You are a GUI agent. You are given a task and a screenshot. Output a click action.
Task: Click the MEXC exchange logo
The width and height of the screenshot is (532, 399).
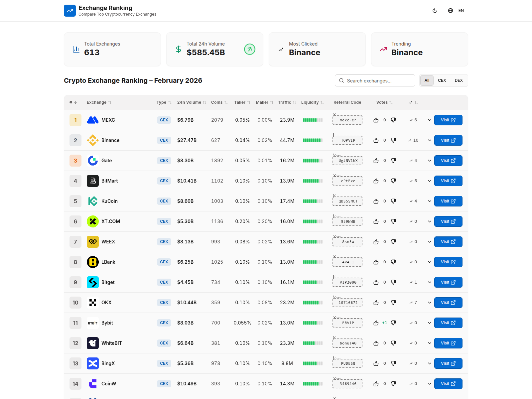93,120
